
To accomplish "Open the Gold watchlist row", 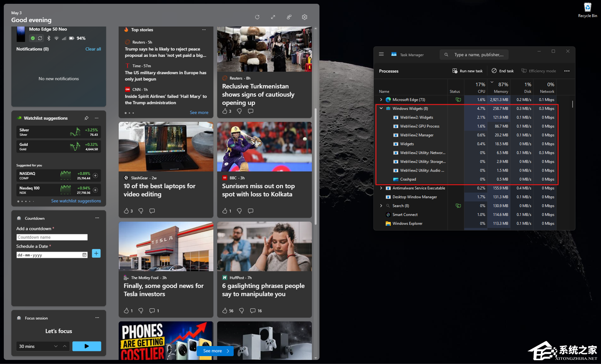I will click(x=58, y=147).
